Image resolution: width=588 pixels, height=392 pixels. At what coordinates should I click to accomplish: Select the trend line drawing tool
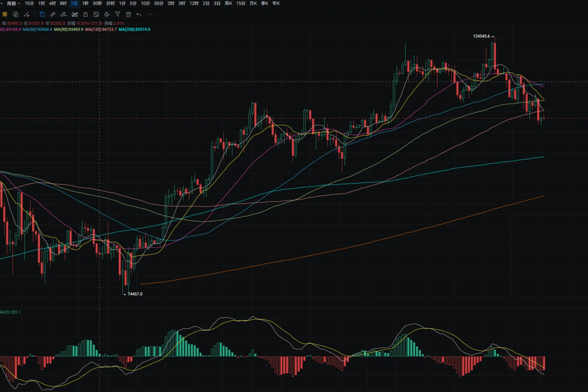pyautogui.click(x=27, y=14)
